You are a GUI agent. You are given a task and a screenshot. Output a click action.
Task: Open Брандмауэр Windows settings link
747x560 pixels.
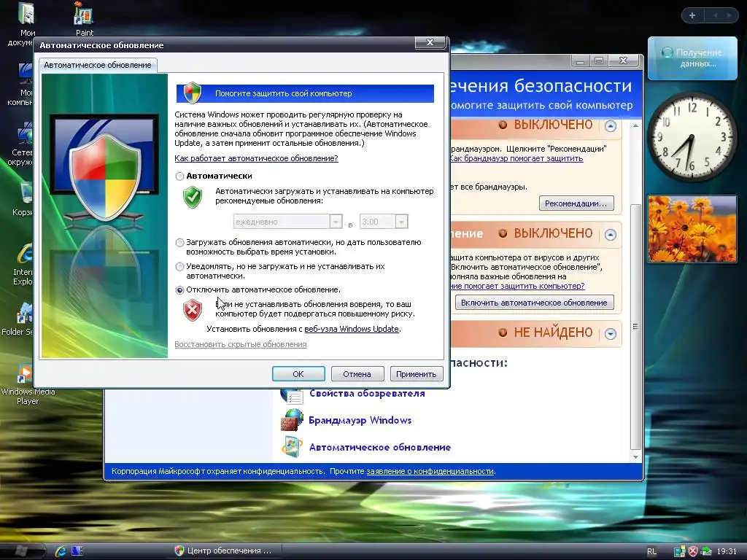[360, 420]
